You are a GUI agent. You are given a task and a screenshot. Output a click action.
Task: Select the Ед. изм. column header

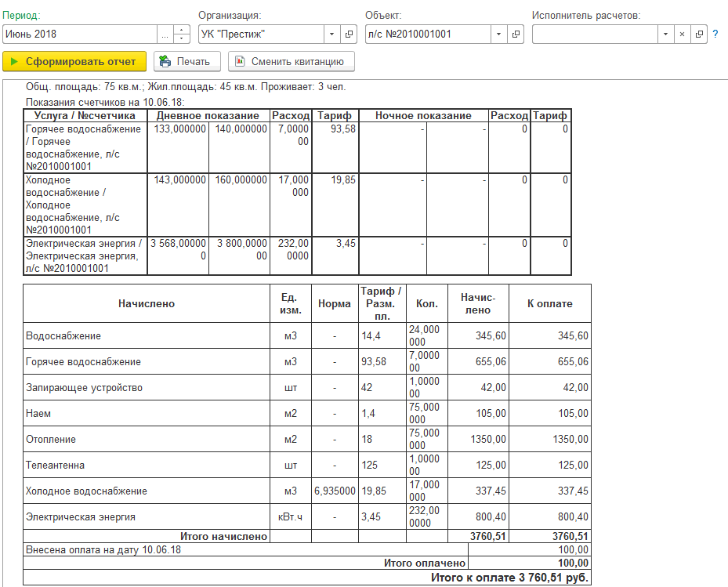(x=291, y=304)
